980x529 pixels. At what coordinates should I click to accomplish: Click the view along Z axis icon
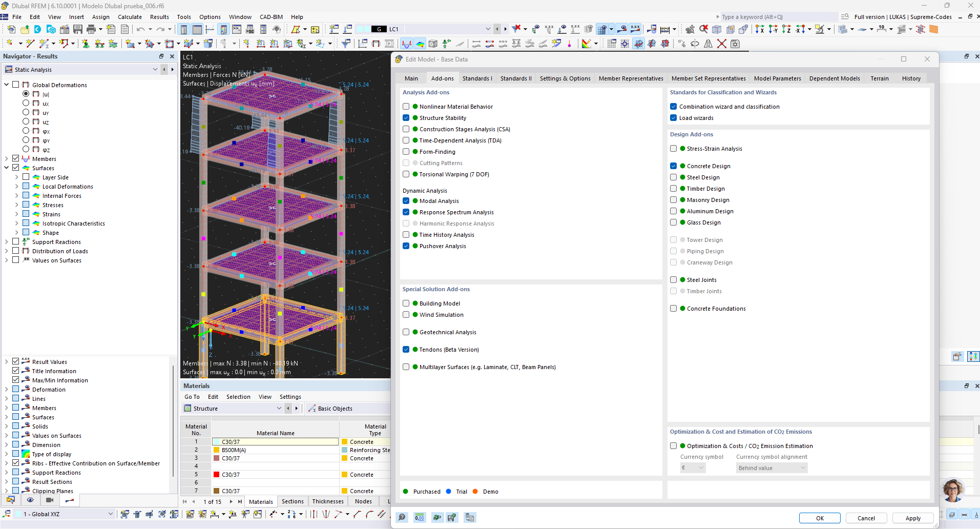tap(786, 29)
